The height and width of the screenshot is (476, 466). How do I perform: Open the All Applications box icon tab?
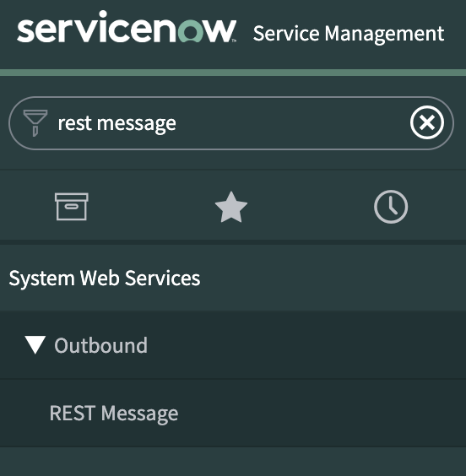click(72, 207)
